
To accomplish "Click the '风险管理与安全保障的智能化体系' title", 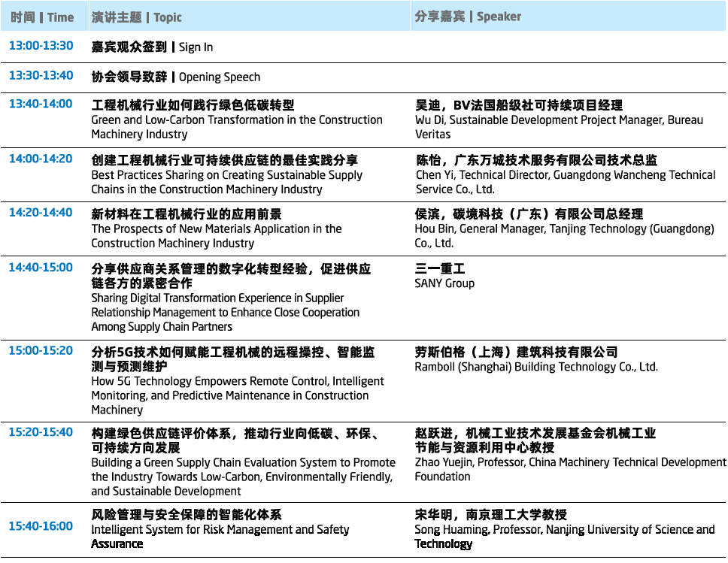I will [x=187, y=515].
